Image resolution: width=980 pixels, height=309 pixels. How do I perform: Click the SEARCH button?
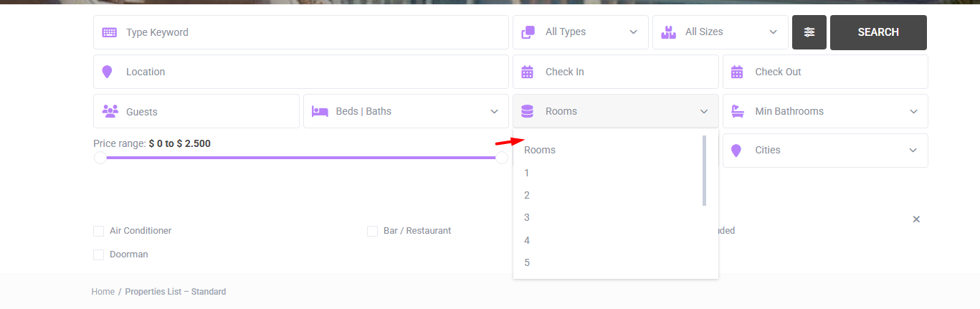click(878, 32)
